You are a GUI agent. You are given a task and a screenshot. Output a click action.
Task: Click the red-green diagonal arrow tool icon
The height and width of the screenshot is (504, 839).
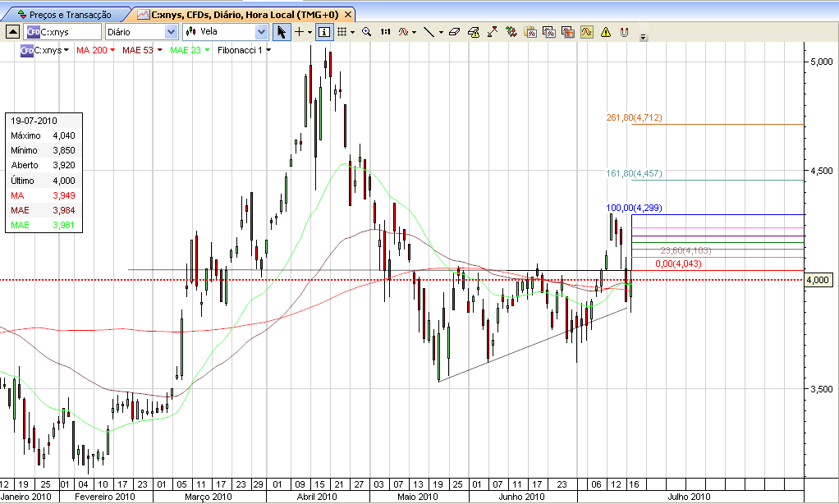tap(493, 32)
